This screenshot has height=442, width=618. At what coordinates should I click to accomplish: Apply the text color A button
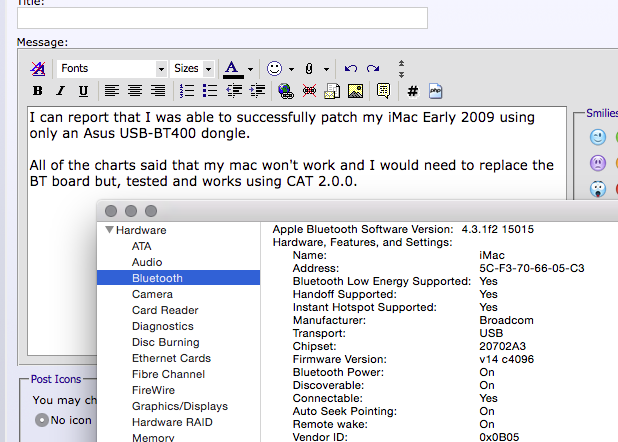pyautogui.click(x=233, y=69)
